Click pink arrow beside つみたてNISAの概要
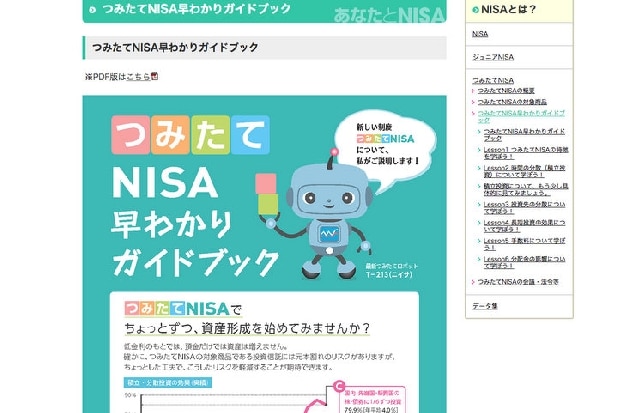This screenshot has height=413, width=618. coord(473,91)
